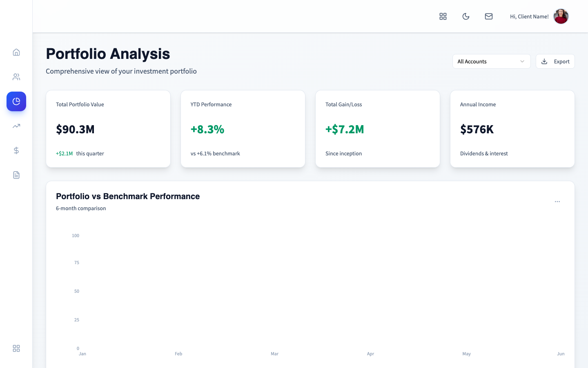Select the Portfolio vs Benchmark Performance heading
This screenshot has height=368, width=588.
128,196
